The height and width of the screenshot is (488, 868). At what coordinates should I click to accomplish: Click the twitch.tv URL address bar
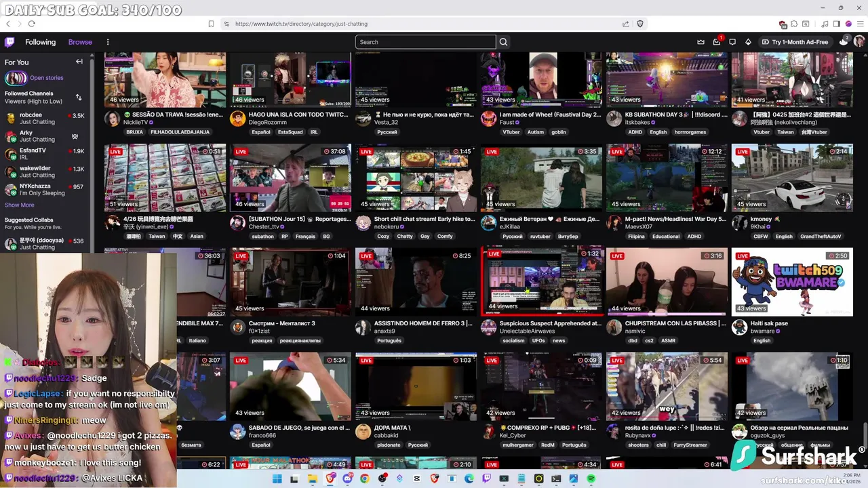click(x=301, y=24)
